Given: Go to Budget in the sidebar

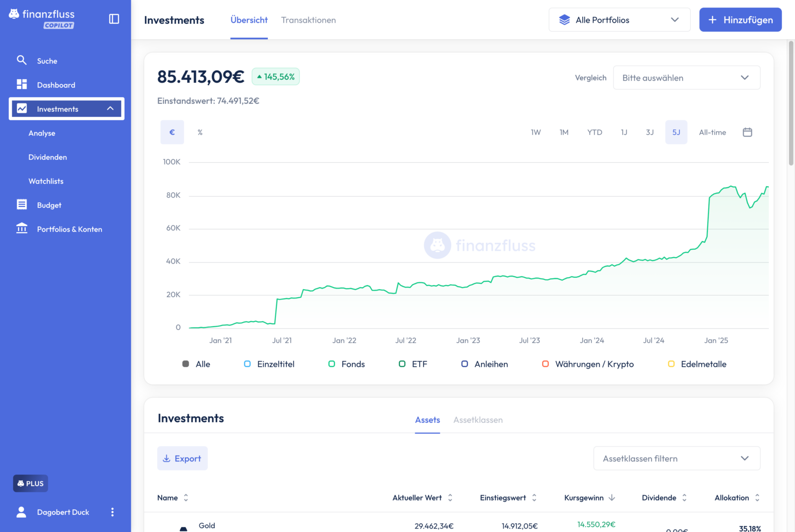Looking at the screenshot, I should point(49,205).
